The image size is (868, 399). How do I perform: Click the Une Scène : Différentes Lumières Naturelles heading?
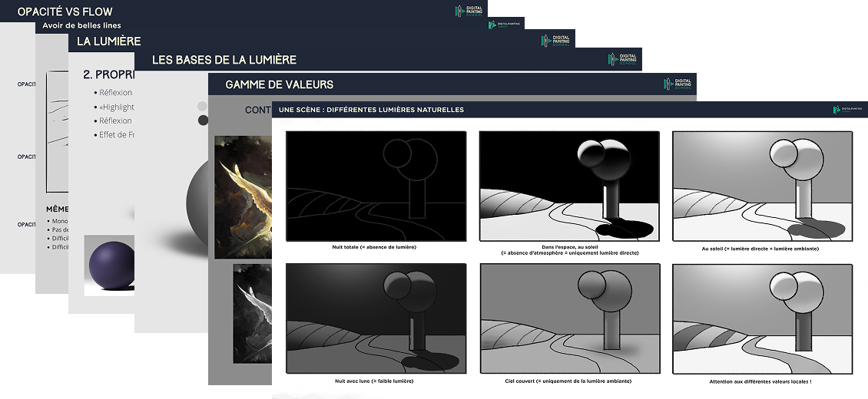(x=371, y=110)
